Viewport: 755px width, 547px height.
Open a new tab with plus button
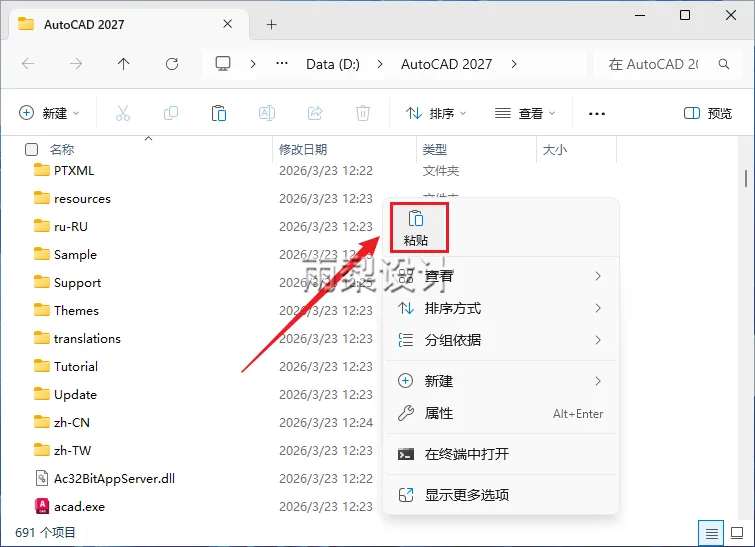click(x=272, y=25)
